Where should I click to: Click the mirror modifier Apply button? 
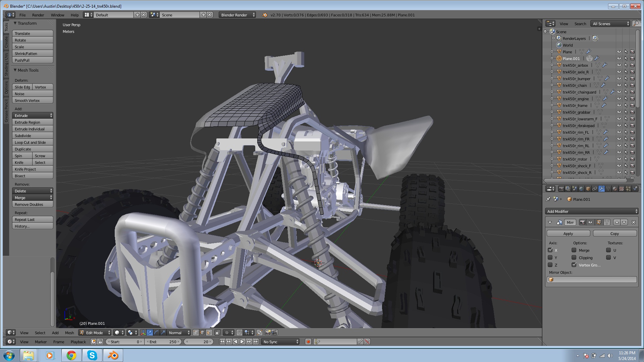[x=568, y=233]
